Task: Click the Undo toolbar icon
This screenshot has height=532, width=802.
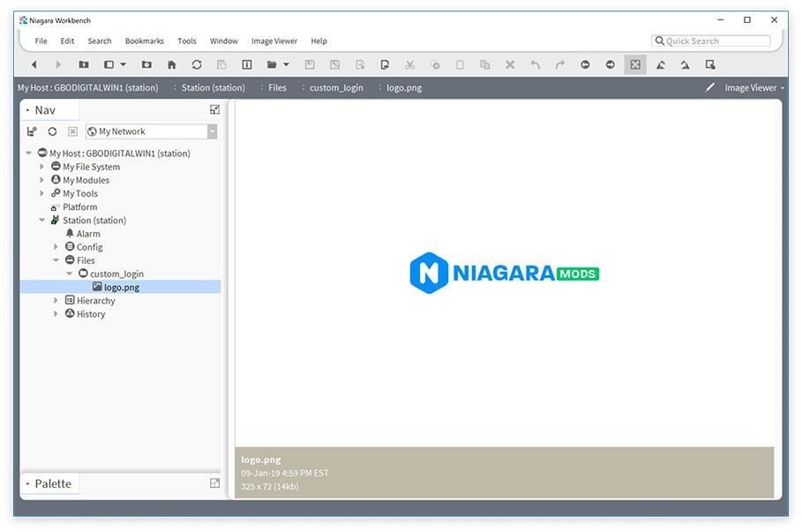Action: coord(535,65)
